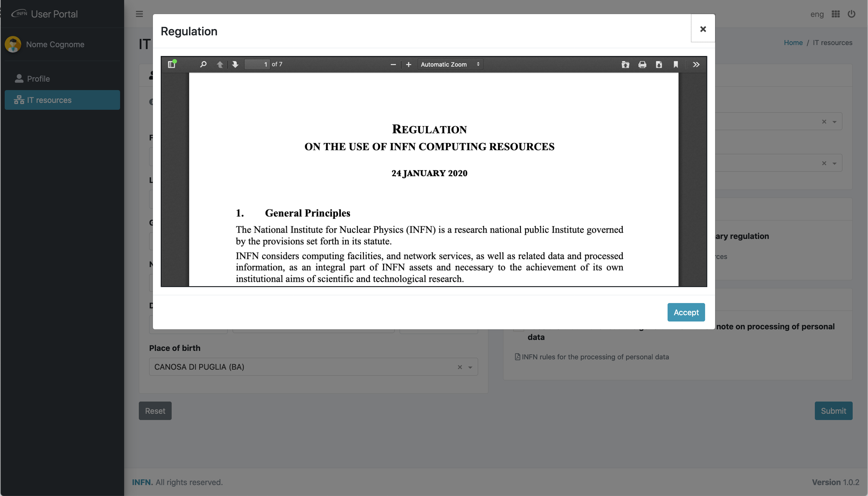Click Home breadcrumb navigation link
The width and height of the screenshot is (868, 496).
tap(793, 42)
